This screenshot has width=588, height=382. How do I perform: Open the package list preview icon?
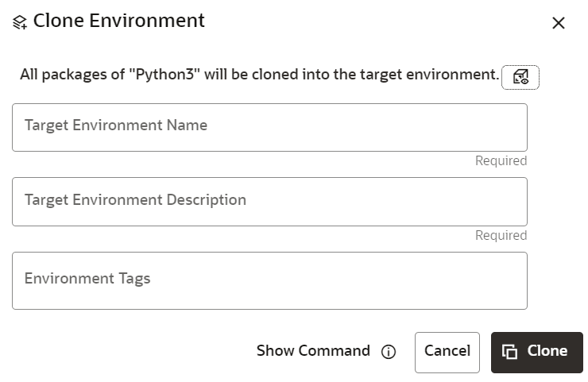520,76
